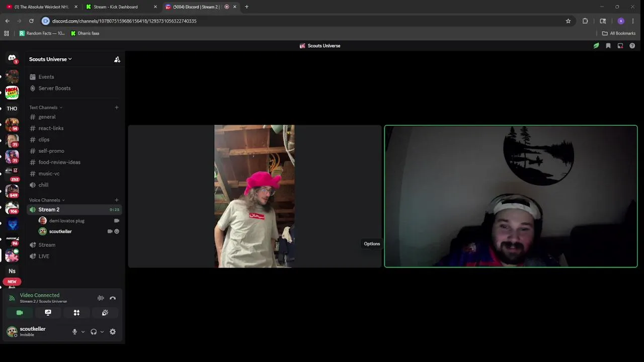Viewport: 644px width, 362px height.
Task: Reload the page
Action: click(x=31, y=21)
